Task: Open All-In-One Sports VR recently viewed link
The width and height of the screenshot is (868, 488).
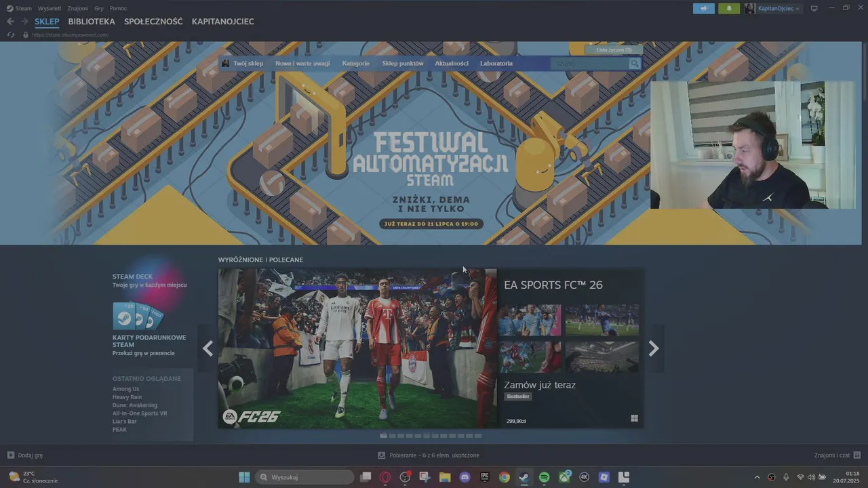Action: coord(140,413)
